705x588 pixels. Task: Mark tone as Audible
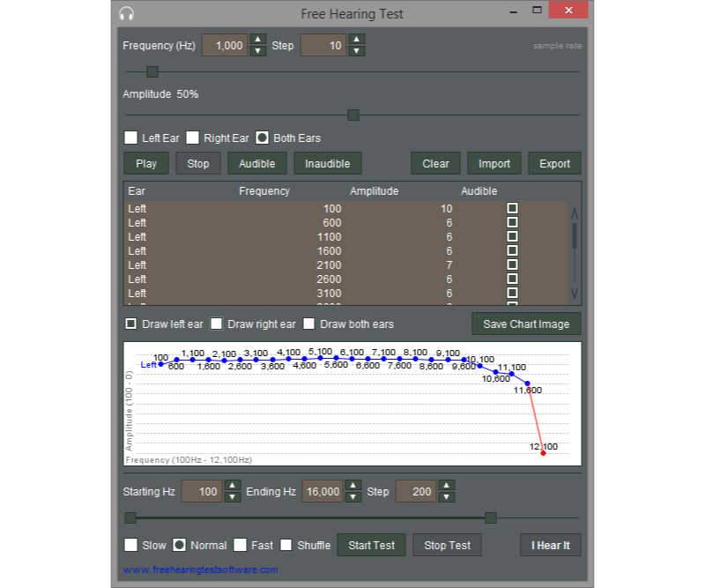pos(256,163)
